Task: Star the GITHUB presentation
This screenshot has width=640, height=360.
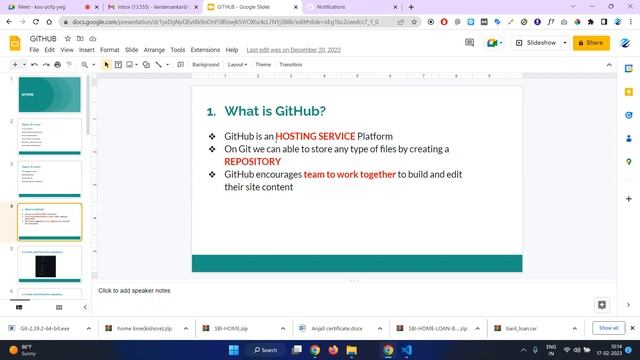Action: coord(68,38)
